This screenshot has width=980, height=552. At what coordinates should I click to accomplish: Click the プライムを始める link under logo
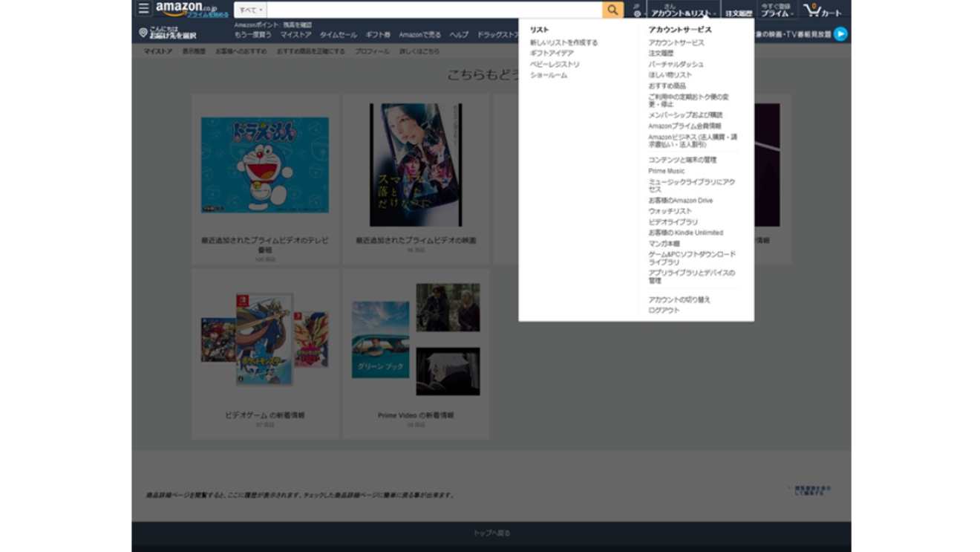tap(207, 15)
